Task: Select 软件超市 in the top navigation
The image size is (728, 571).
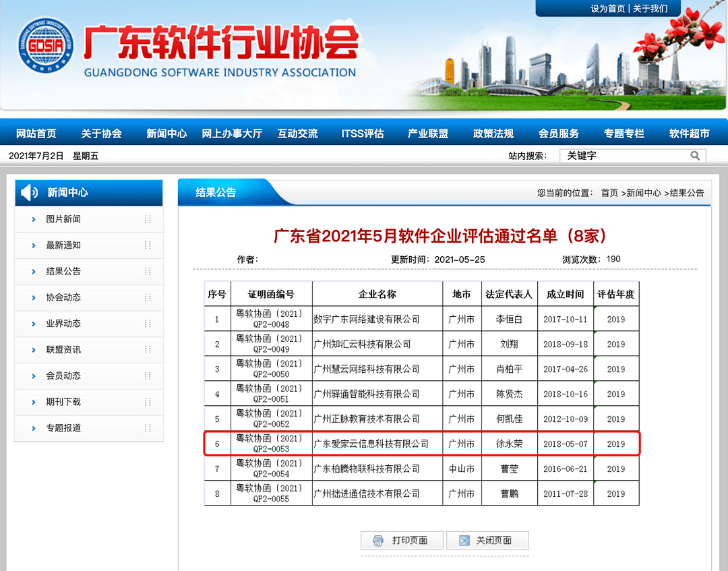Action: tap(689, 133)
